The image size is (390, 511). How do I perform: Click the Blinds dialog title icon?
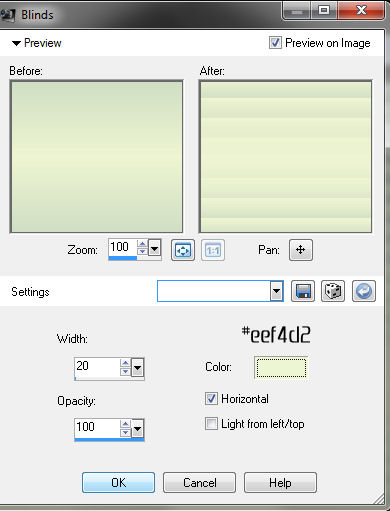pos(8,15)
